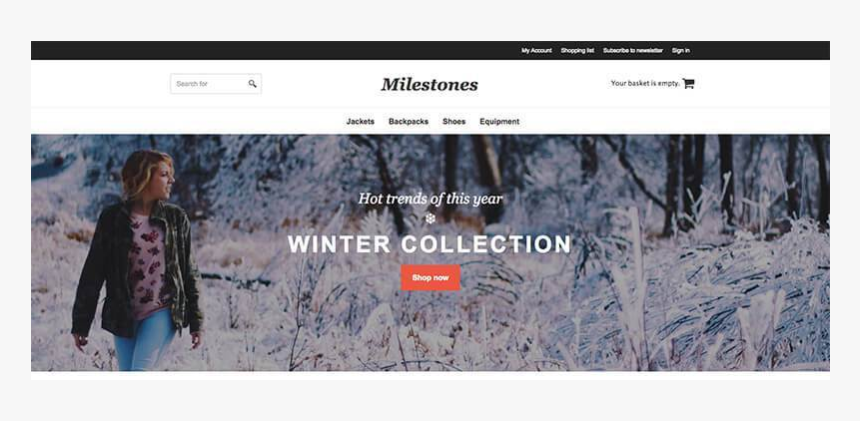Click the woman in the hero banner
The height and width of the screenshot is (421, 860).
click(x=137, y=260)
